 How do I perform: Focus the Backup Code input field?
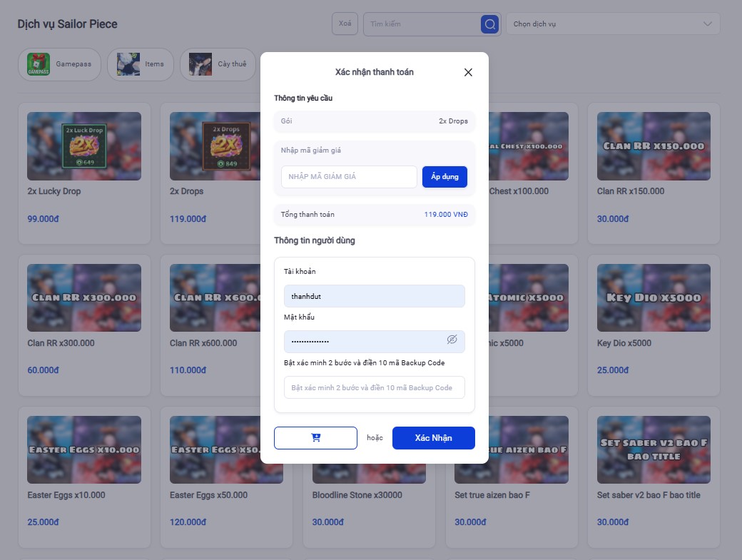point(375,387)
